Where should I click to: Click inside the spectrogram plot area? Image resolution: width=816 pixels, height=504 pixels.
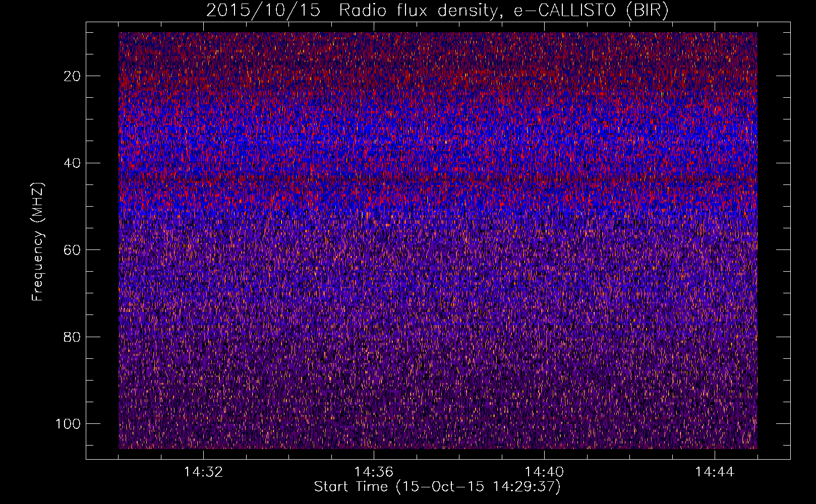pos(438,240)
